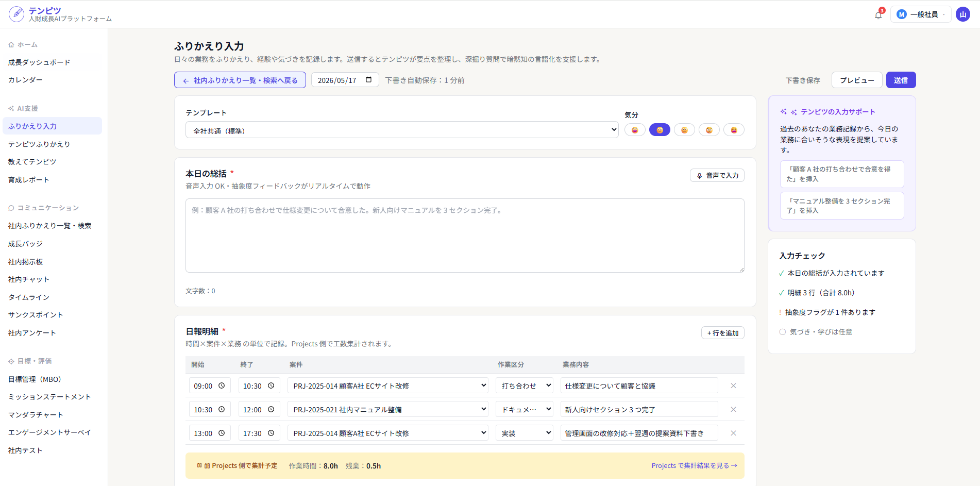The height and width of the screenshot is (486, 980).
Task: Open the 実装 work category dropdown
Action: coord(525,433)
